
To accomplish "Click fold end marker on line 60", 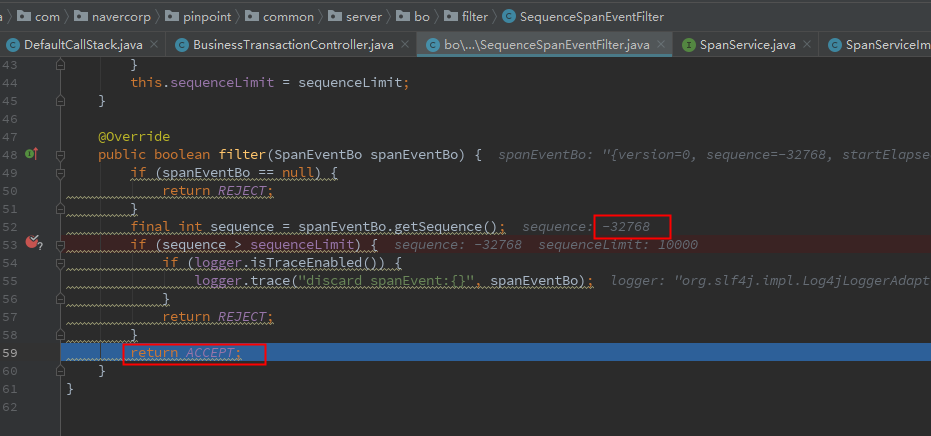I will (60, 371).
